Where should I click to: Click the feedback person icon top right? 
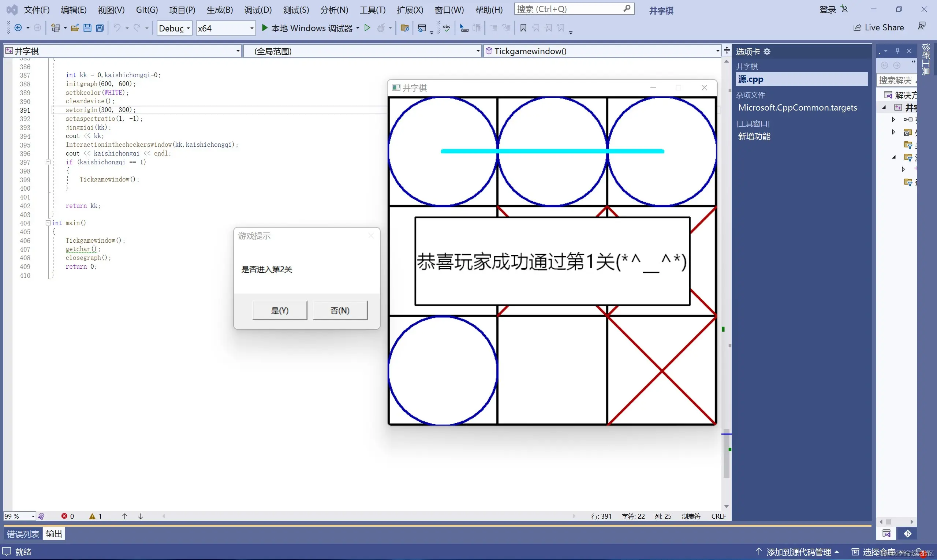[x=922, y=26]
